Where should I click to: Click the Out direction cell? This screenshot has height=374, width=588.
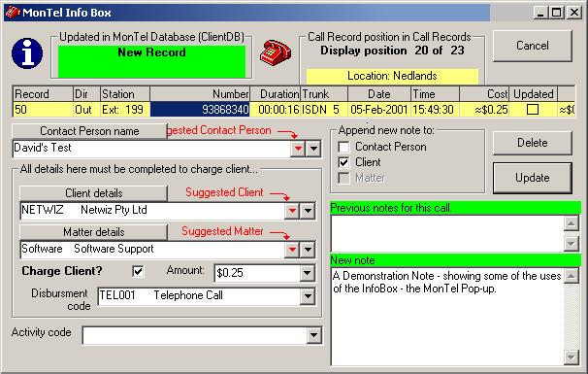(x=86, y=110)
